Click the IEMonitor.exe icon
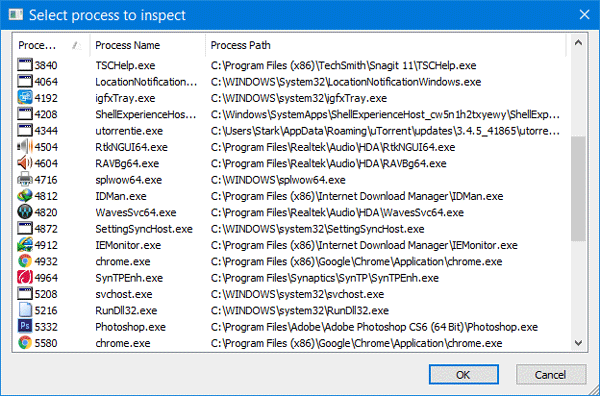Image resolution: width=600 pixels, height=396 pixels. pyautogui.click(x=25, y=244)
